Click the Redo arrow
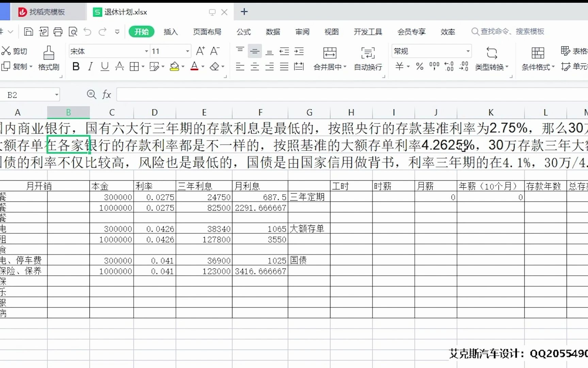 [102, 32]
